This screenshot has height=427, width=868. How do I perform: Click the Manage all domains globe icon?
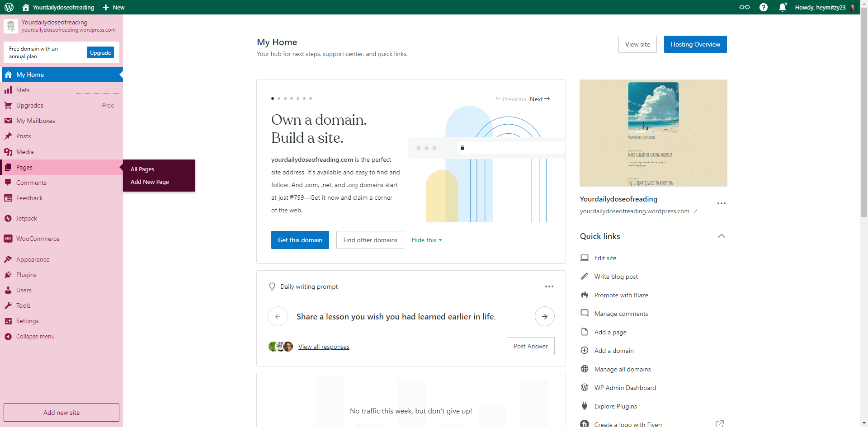tap(585, 369)
